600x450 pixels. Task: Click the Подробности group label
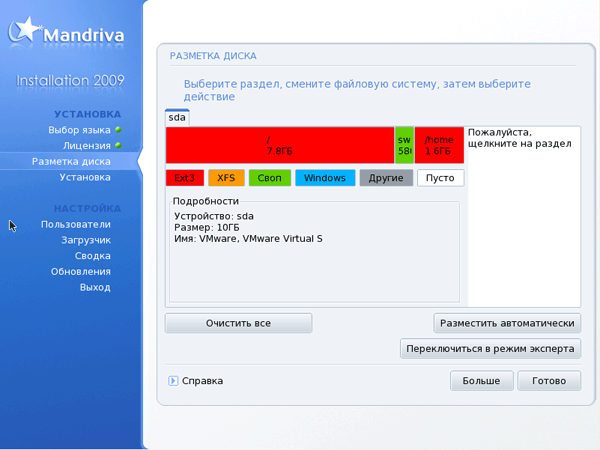205,201
